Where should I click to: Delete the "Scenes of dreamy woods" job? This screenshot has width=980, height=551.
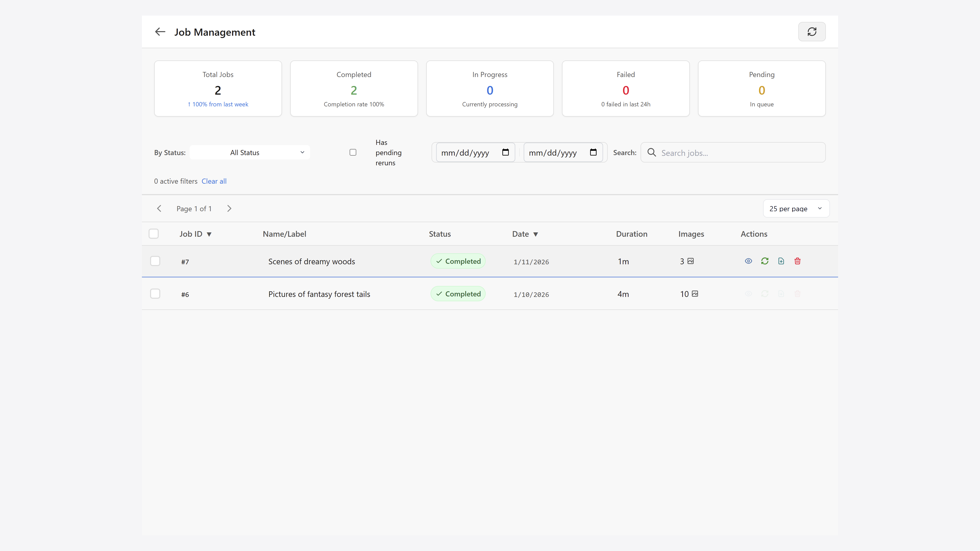pyautogui.click(x=797, y=261)
